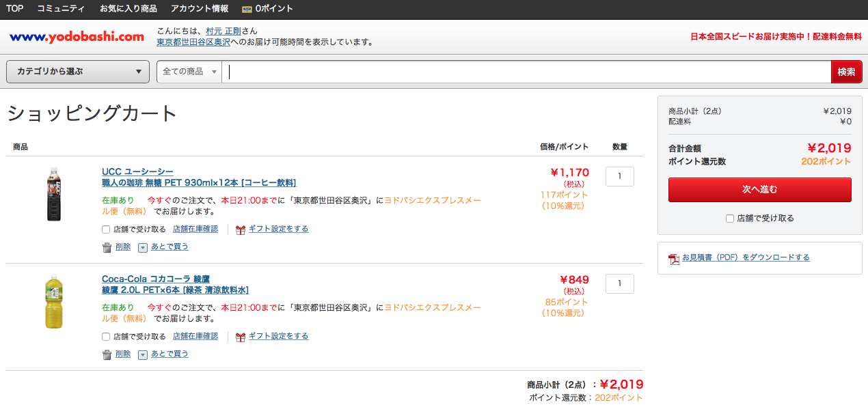Click gift box icon for UCC coffee

(240, 229)
